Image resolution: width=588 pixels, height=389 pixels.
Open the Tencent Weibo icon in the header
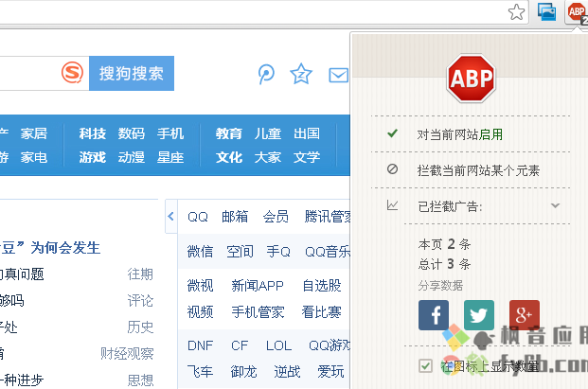click(266, 74)
